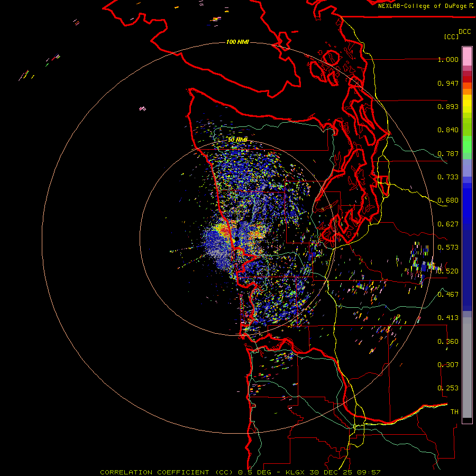Click the TH threshold label
The height and width of the screenshot is (476, 476).
[454, 412]
